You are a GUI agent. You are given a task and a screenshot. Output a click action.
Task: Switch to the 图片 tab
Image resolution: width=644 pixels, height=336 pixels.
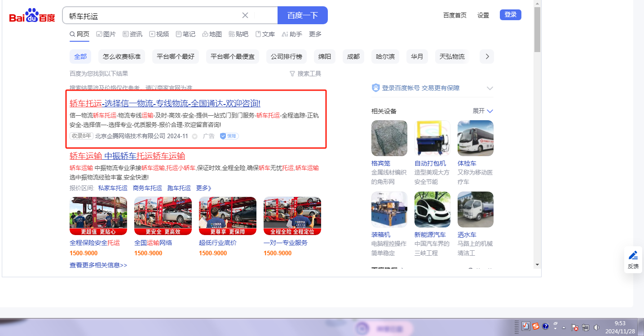coord(106,34)
